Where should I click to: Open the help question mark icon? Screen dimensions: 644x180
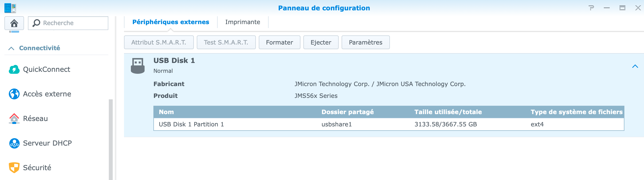[x=591, y=8]
